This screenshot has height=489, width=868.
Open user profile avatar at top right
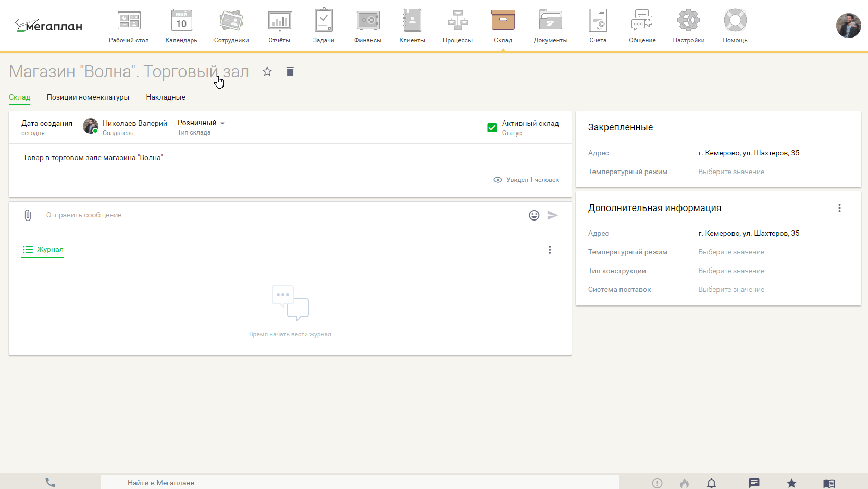coord(849,26)
